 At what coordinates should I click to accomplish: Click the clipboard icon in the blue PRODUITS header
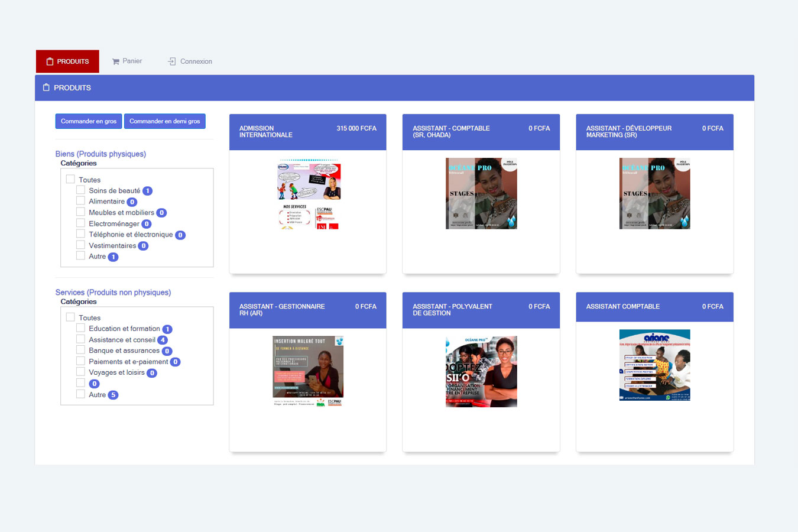coord(46,87)
